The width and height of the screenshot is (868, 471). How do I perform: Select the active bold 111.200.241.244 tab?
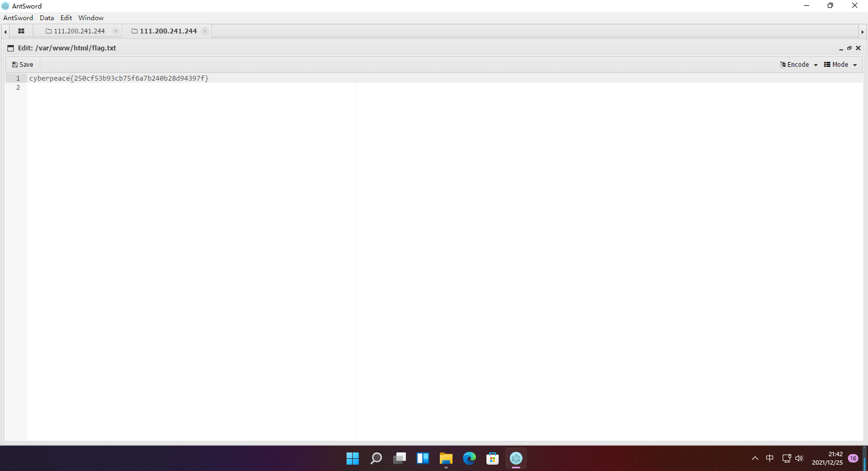[168, 31]
